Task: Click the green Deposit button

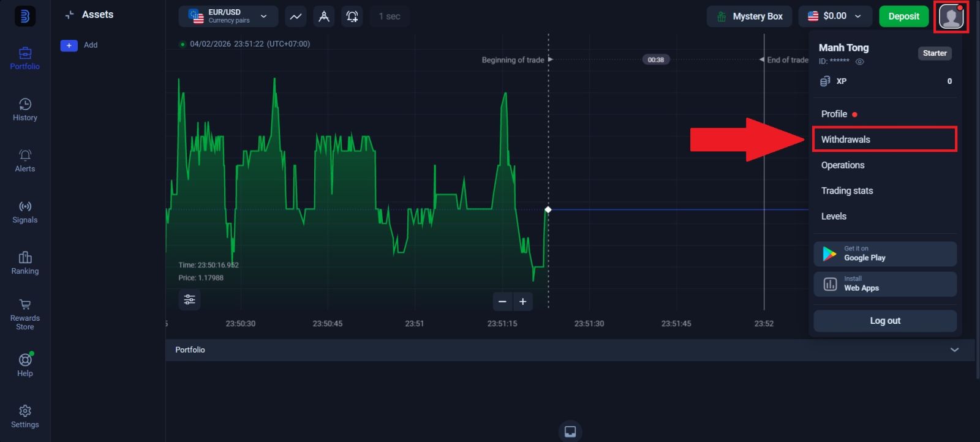Action: tap(903, 17)
